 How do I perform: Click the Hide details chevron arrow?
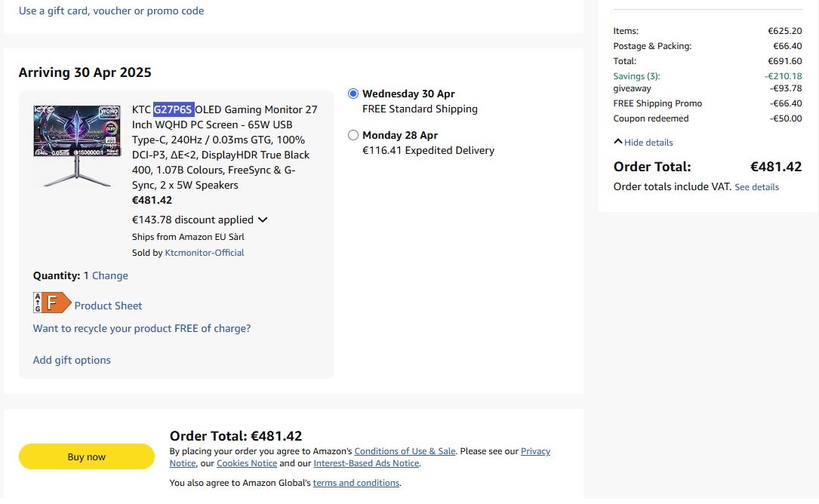click(x=618, y=142)
